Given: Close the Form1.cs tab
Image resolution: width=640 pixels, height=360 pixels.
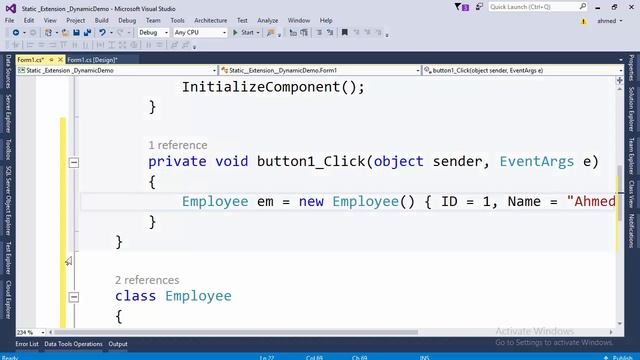Looking at the screenshot, I should click(60, 60).
